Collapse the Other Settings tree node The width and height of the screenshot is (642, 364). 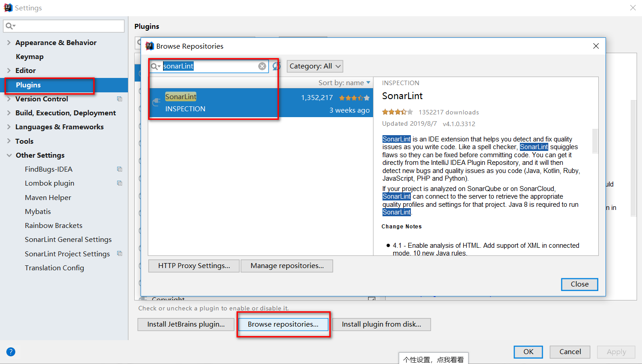[x=9, y=155]
